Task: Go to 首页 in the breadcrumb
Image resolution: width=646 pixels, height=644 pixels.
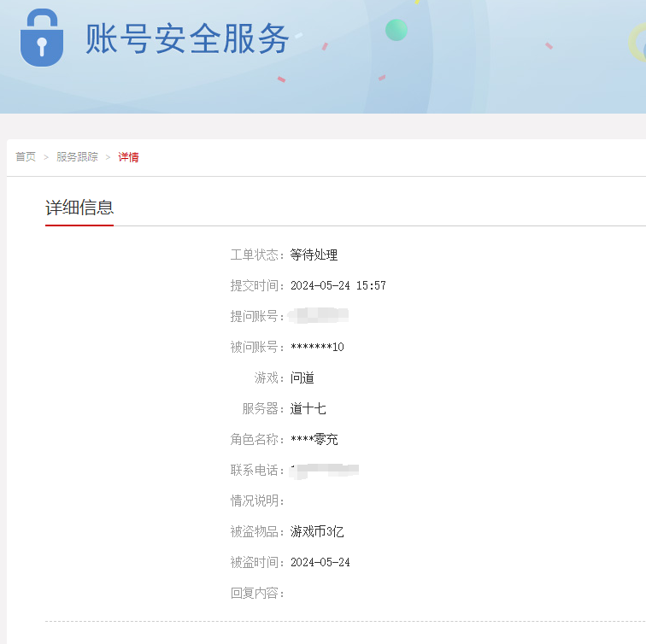Action: 26,157
